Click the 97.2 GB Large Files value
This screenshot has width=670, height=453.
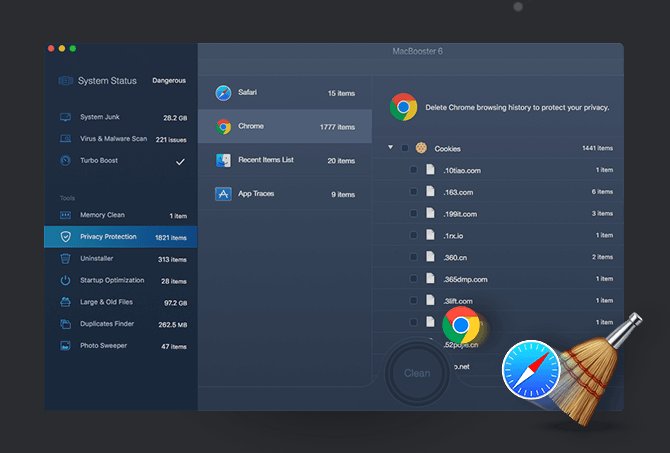click(176, 303)
